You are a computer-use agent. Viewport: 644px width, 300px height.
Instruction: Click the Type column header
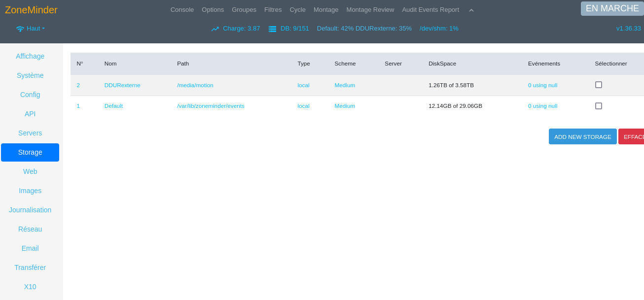(x=304, y=64)
